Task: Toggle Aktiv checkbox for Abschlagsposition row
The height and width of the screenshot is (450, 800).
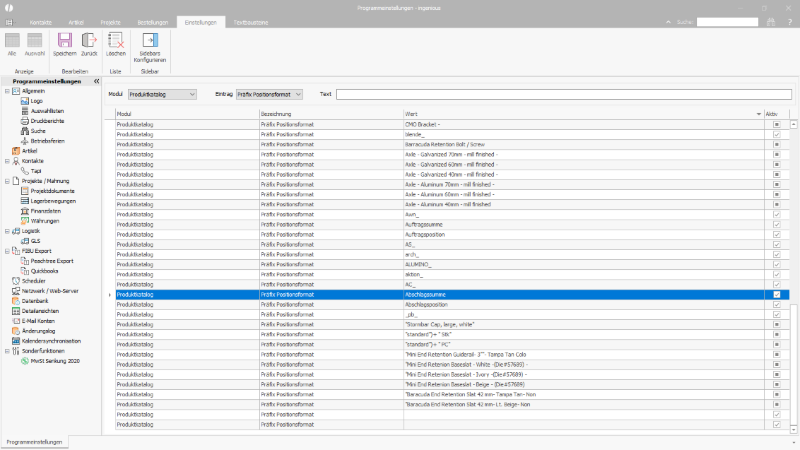Action: [777, 305]
